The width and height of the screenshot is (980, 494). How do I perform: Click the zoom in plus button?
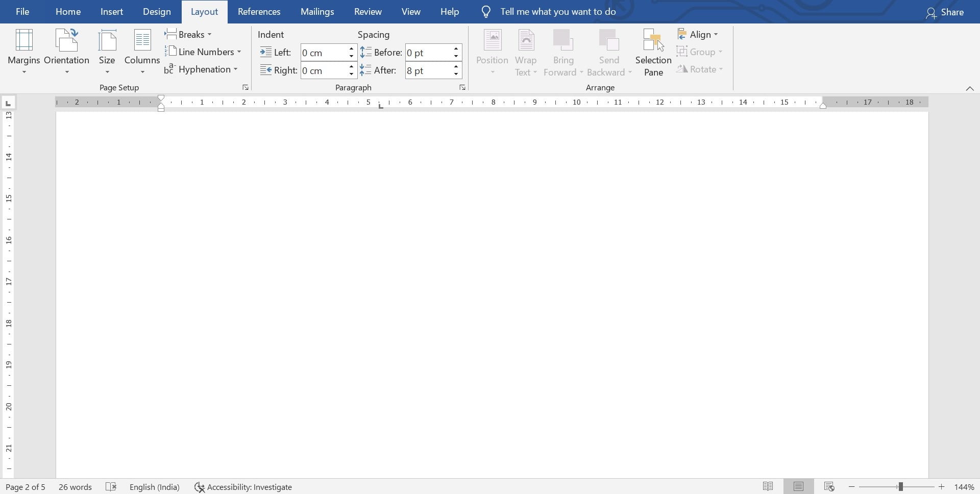point(941,487)
